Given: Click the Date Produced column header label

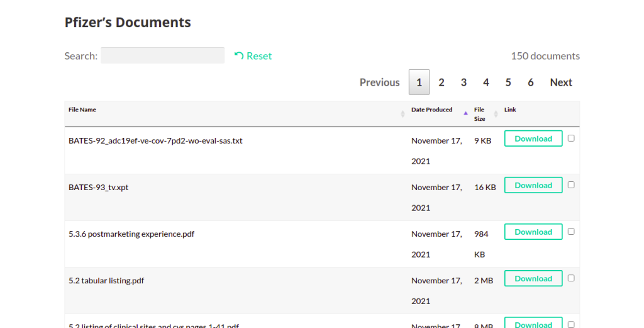Looking at the screenshot, I should click(431, 110).
